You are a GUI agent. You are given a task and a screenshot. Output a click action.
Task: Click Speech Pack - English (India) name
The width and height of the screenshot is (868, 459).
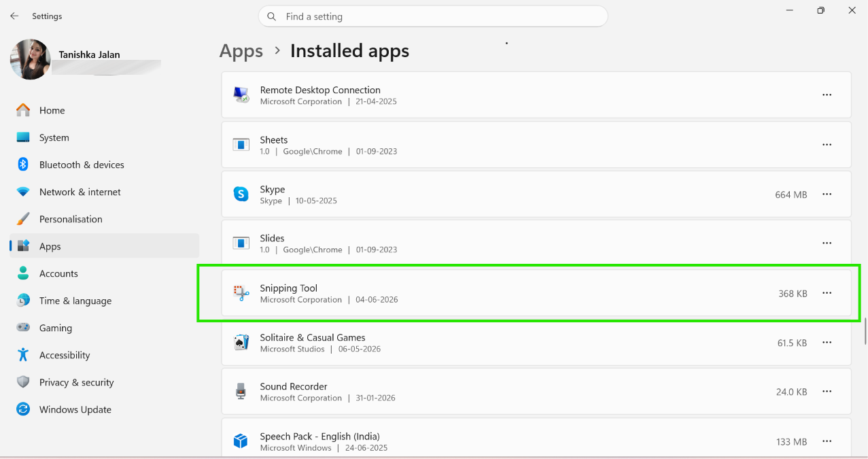pyautogui.click(x=319, y=437)
